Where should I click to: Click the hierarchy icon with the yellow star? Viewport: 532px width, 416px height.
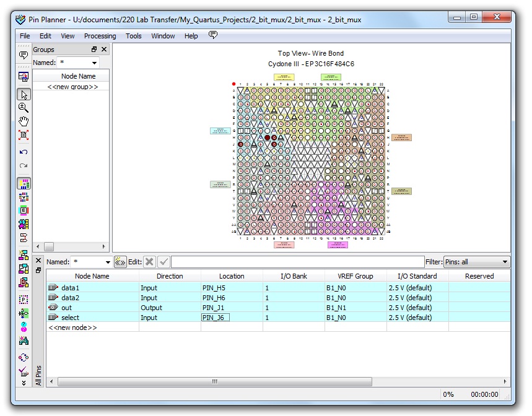tap(24, 255)
